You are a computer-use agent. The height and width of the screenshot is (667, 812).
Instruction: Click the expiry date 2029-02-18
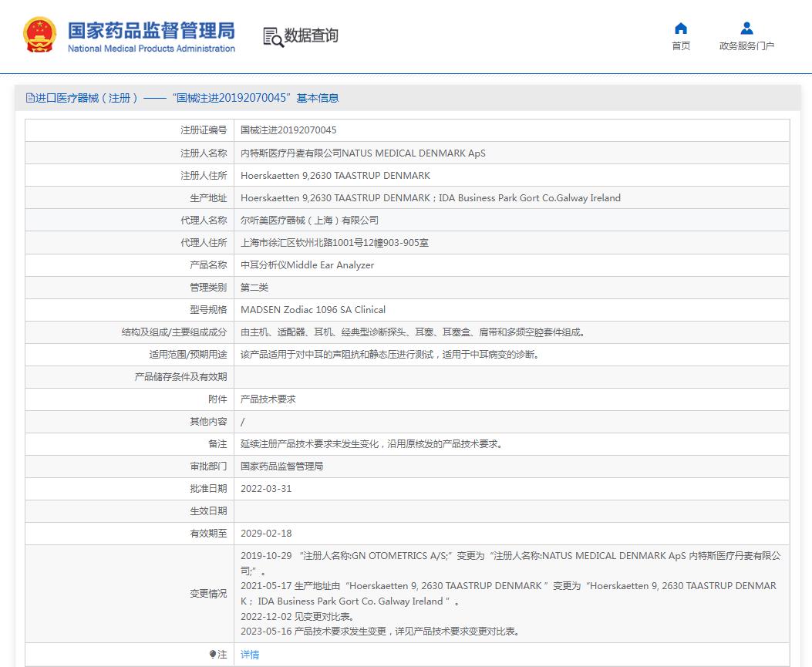point(266,534)
